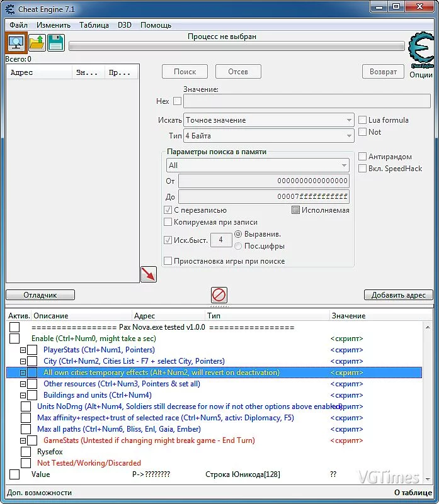Enable the Lua formula checkbox
The height and width of the screenshot is (504, 439).
(x=362, y=120)
